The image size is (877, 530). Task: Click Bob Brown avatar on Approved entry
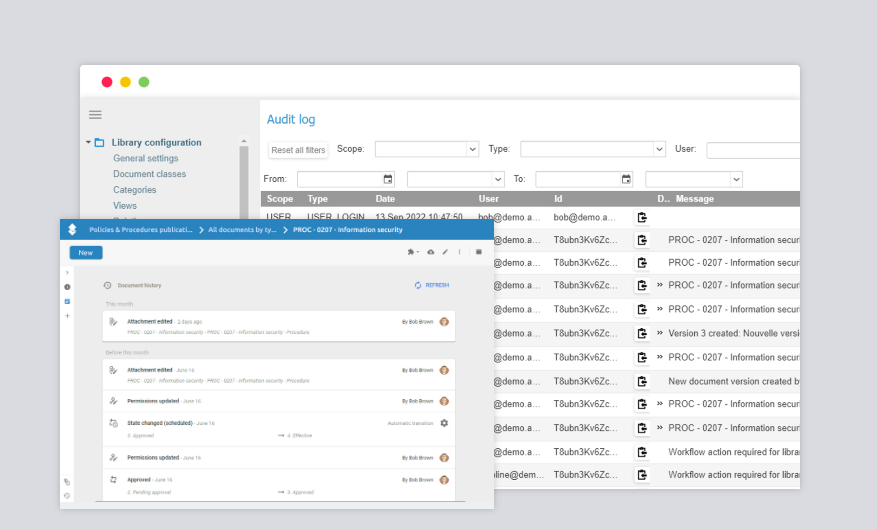coord(444,480)
